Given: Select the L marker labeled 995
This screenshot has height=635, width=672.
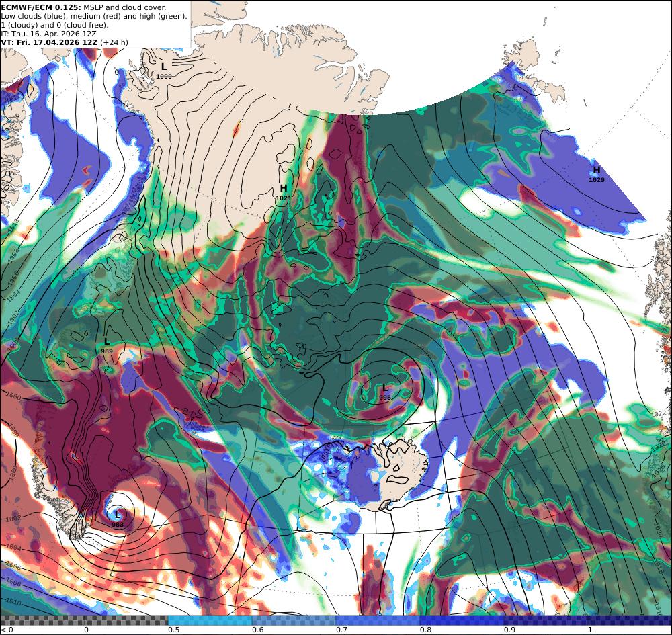Looking at the screenshot, I should (385, 388).
